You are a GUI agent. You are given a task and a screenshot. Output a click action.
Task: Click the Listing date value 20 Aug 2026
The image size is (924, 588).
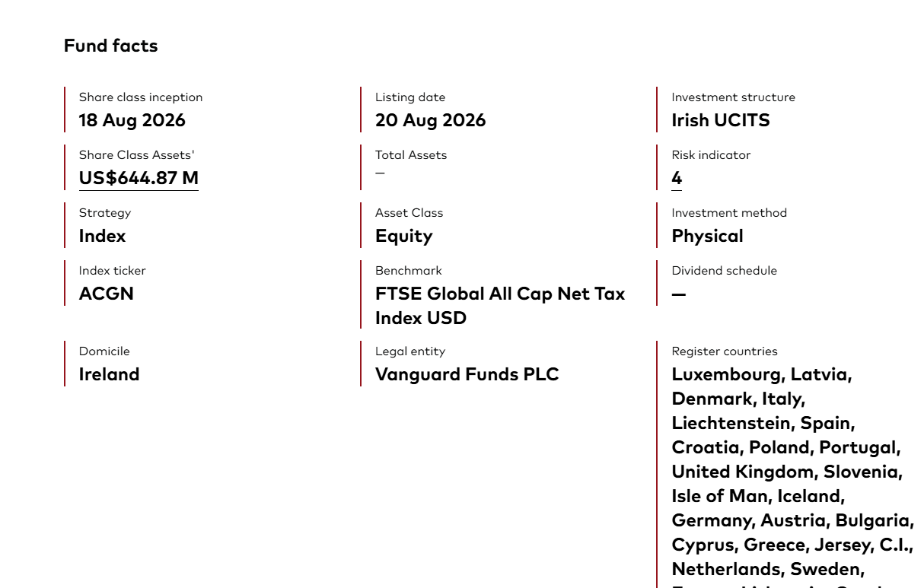[430, 120]
